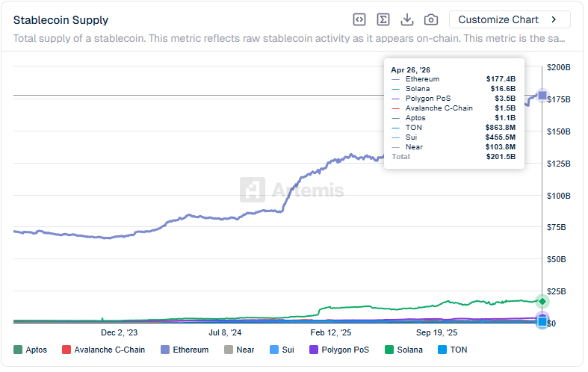This screenshot has height=372, width=588.
Task: Click the Polygon PoS purple swatch
Action: [314, 350]
